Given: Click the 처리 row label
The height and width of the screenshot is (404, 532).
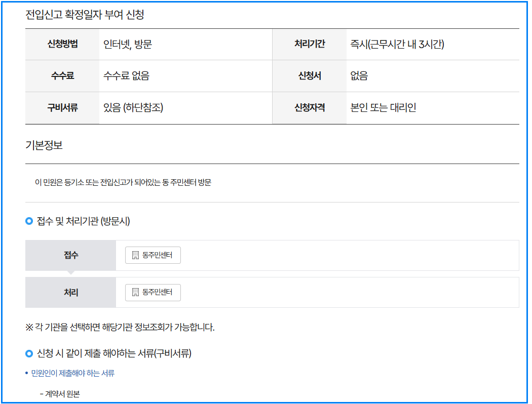Looking at the screenshot, I should [x=70, y=292].
